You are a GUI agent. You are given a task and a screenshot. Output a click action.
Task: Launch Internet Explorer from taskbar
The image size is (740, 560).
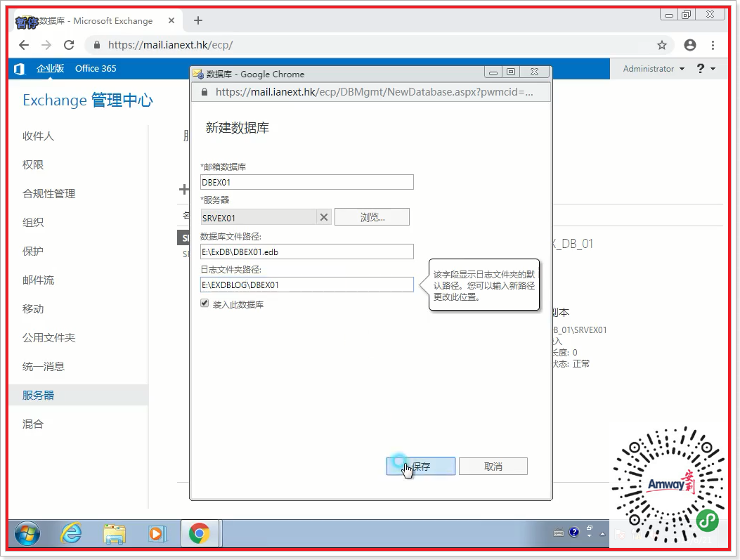pyautogui.click(x=71, y=533)
